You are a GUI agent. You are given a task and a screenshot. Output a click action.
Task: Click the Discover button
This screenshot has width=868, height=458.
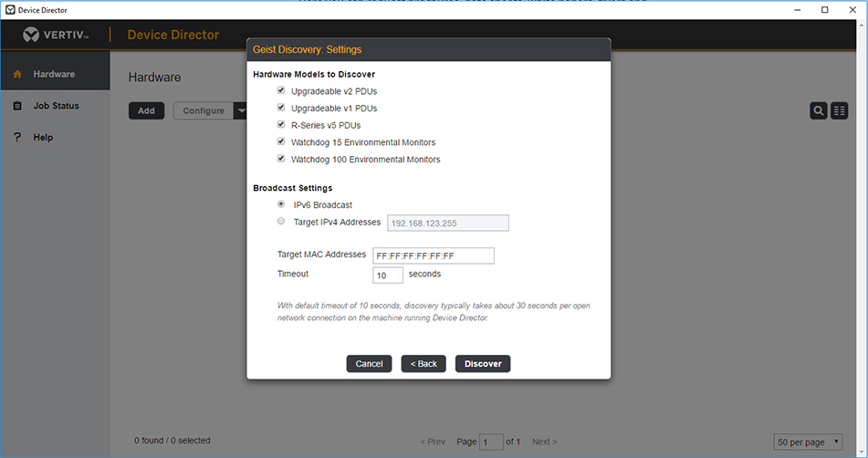tap(483, 364)
